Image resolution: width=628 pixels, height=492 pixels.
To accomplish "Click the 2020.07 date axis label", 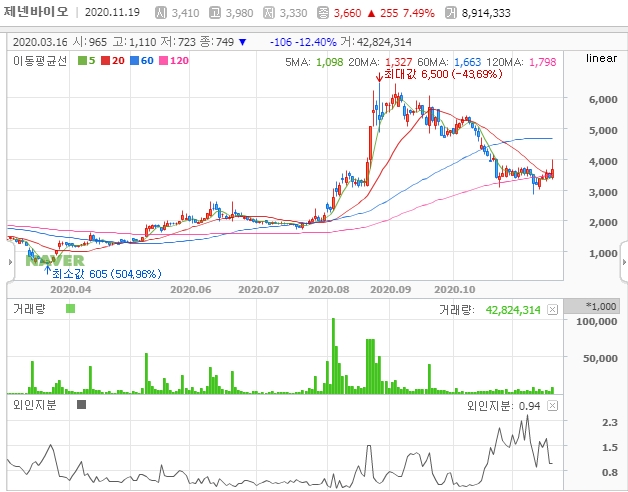I will pos(259,290).
